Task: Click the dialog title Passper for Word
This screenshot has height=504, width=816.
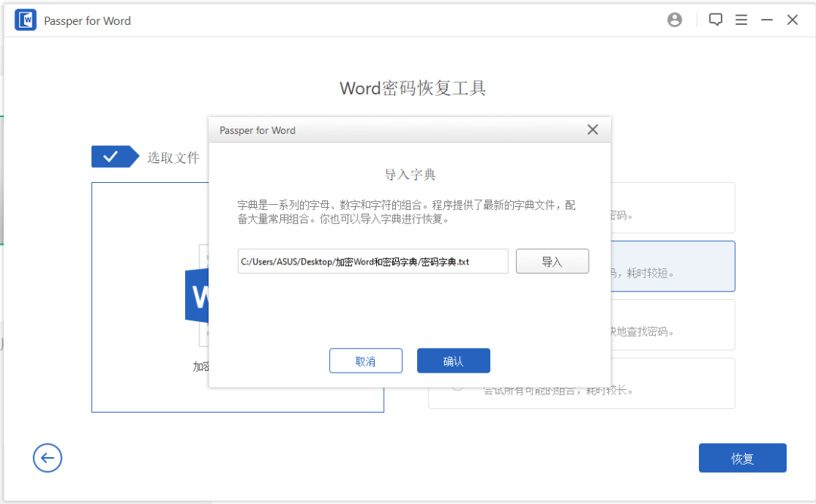Action: pyautogui.click(x=257, y=130)
